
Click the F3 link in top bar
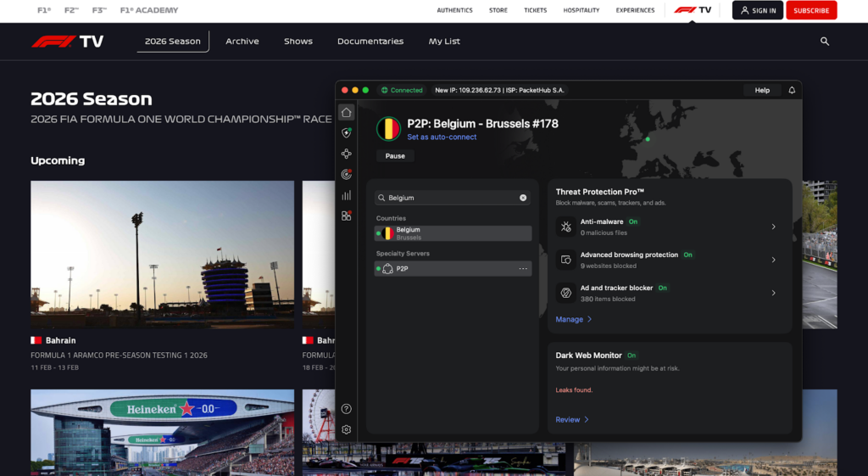pos(99,10)
